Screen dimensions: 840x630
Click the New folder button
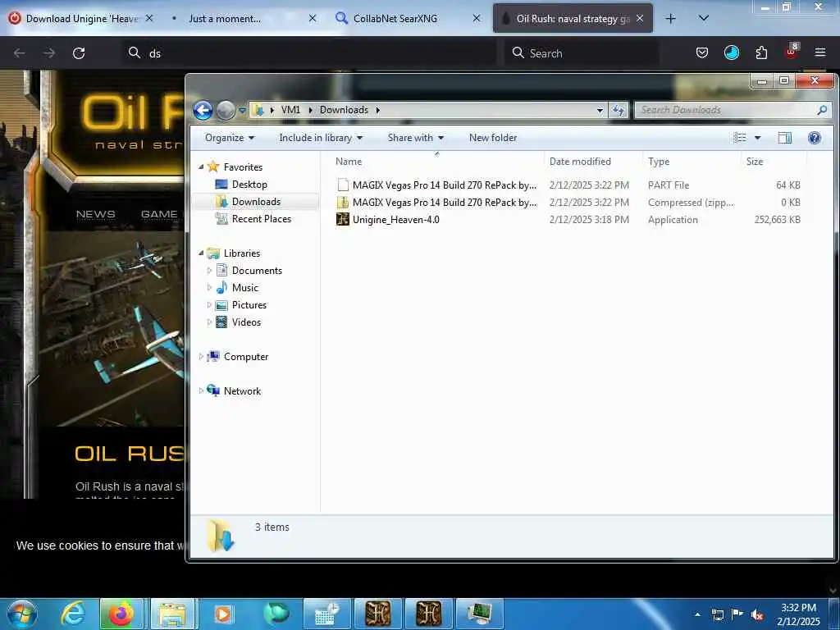[493, 138]
